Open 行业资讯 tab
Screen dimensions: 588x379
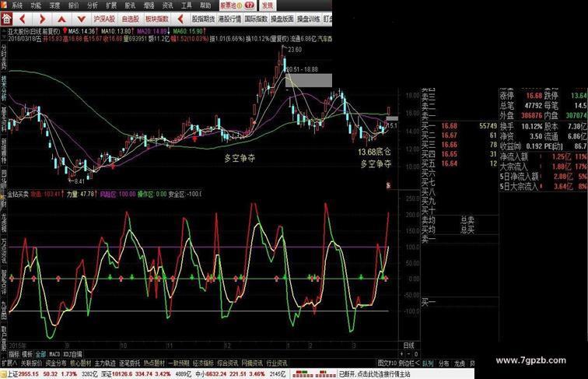click(277, 363)
